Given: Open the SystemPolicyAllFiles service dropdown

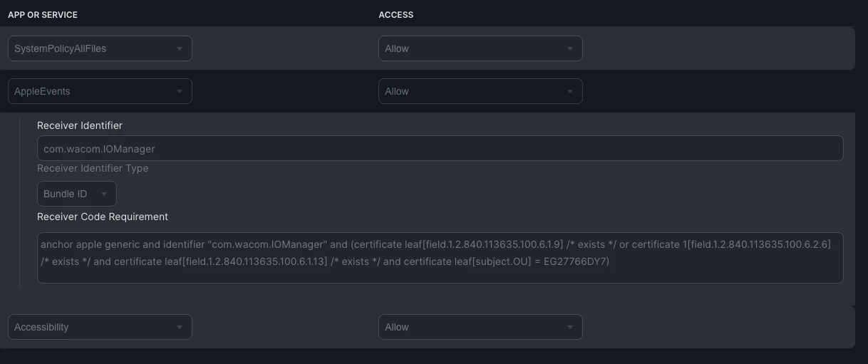Looking at the screenshot, I should pyautogui.click(x=100, y=48).
